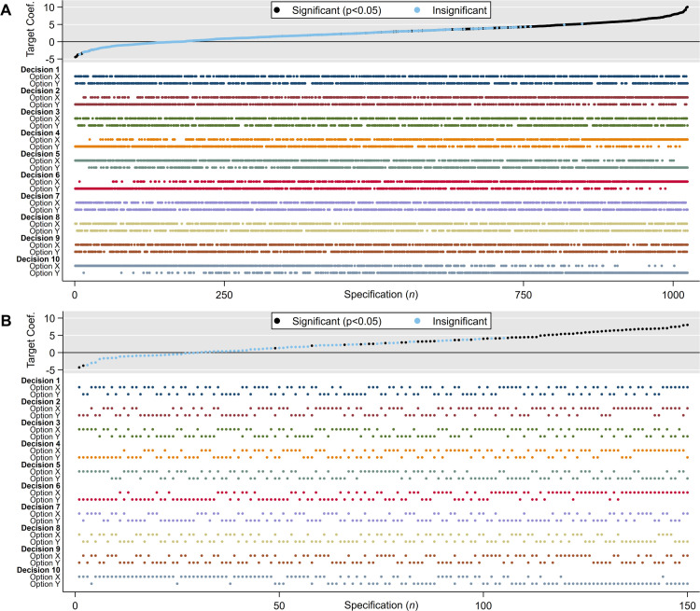The image size is (700, 611).
Task: Click the Specification (n) axis title in panel B
Action: pyautogui.click(x=381, y=605)
